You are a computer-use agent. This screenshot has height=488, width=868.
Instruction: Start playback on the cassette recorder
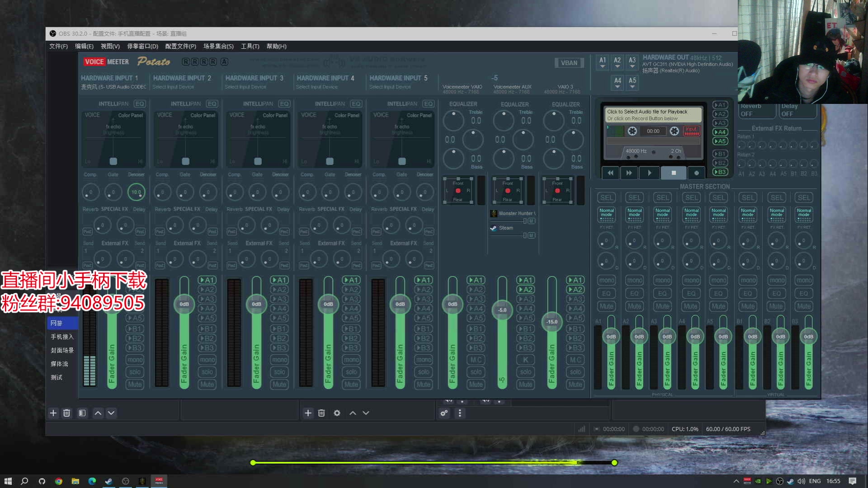coord(650,173)
